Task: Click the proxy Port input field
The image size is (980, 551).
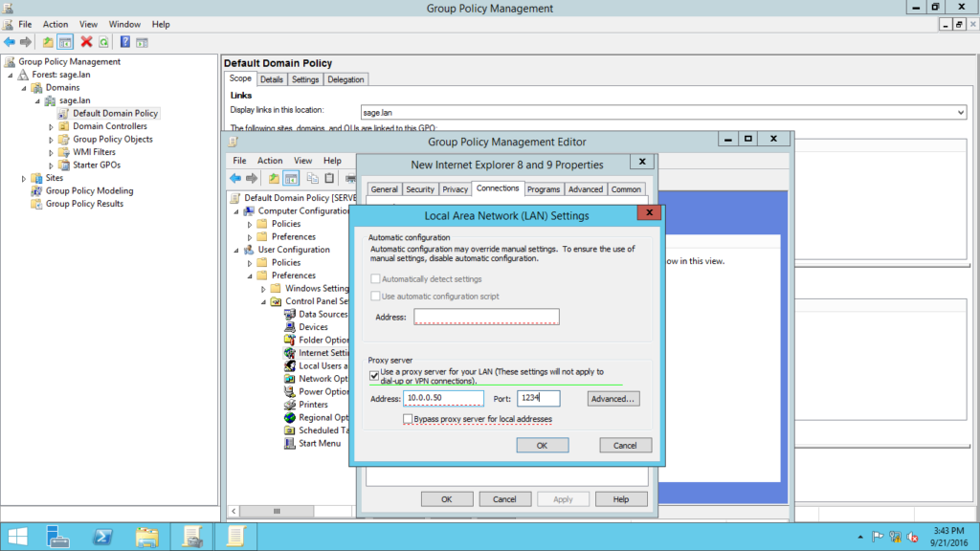Action: 538,398
